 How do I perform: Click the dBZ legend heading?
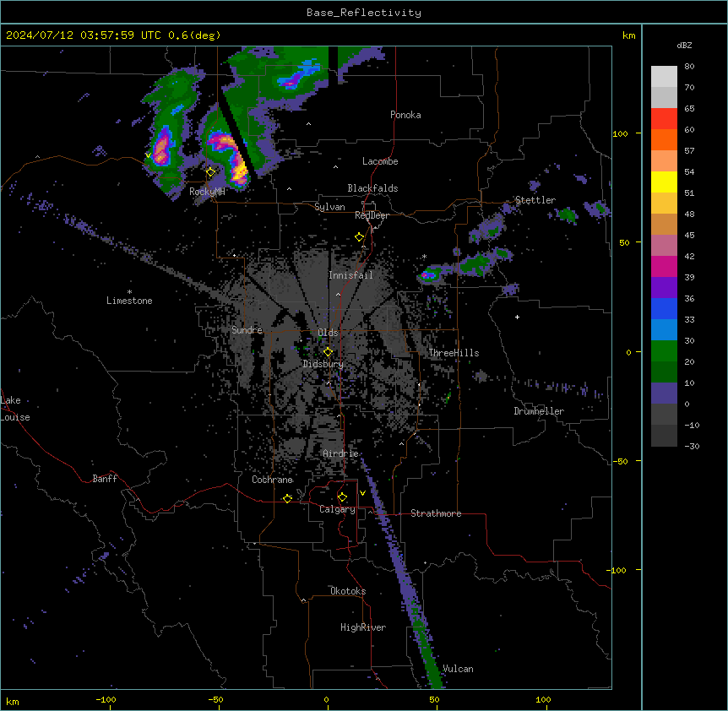point(684,45)
